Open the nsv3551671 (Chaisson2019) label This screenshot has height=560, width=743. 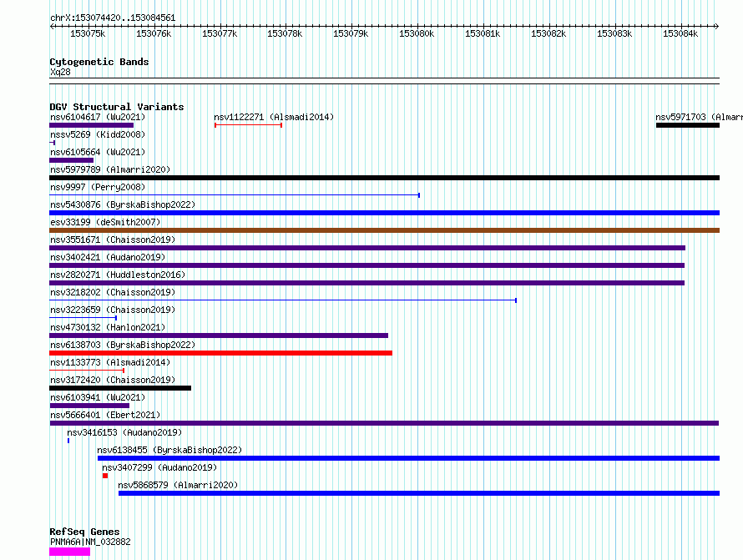(x=113, y=240)
